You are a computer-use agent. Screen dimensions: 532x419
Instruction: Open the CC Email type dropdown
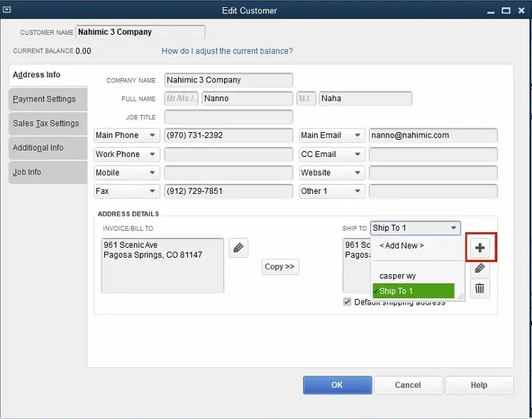[331, 154]
